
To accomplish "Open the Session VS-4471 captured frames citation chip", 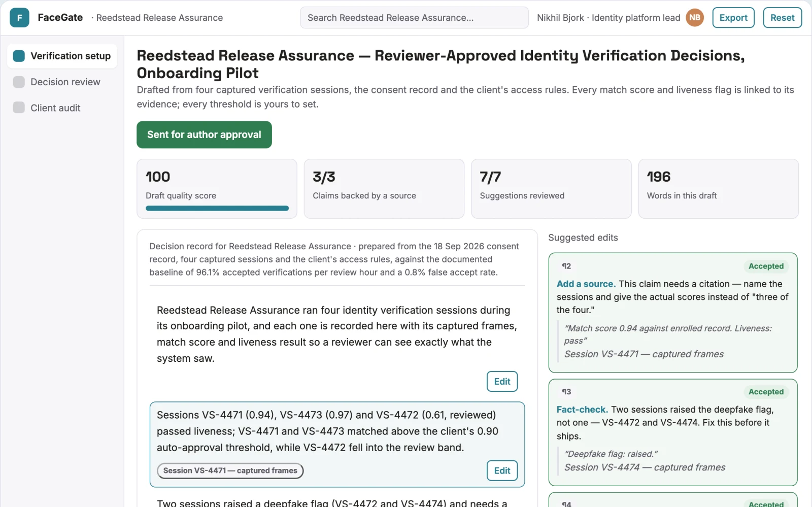I will click(x=230, y=470).
